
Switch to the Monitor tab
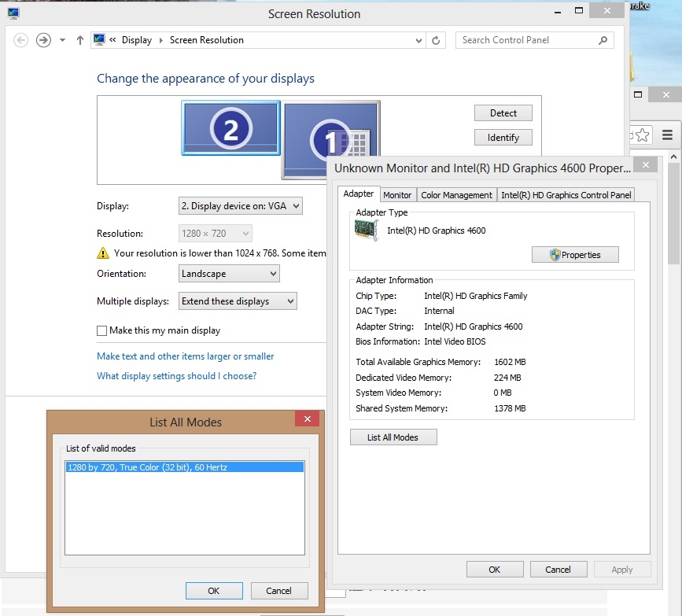point(397,195)
